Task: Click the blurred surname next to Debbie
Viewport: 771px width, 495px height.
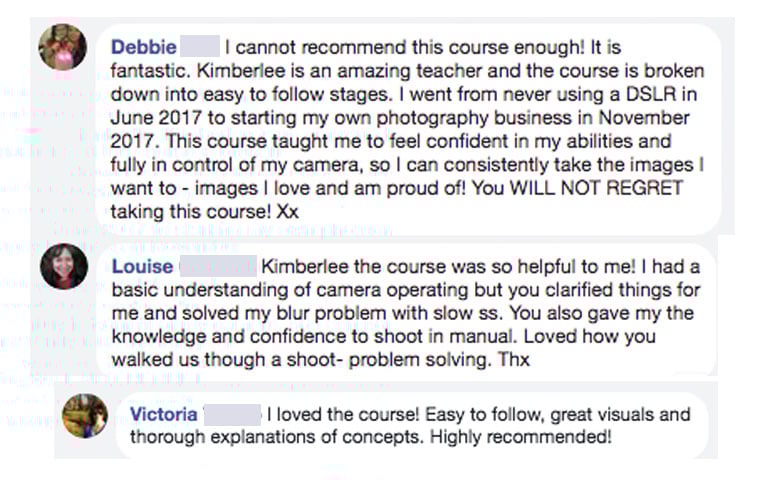Action: pos(200,46)
